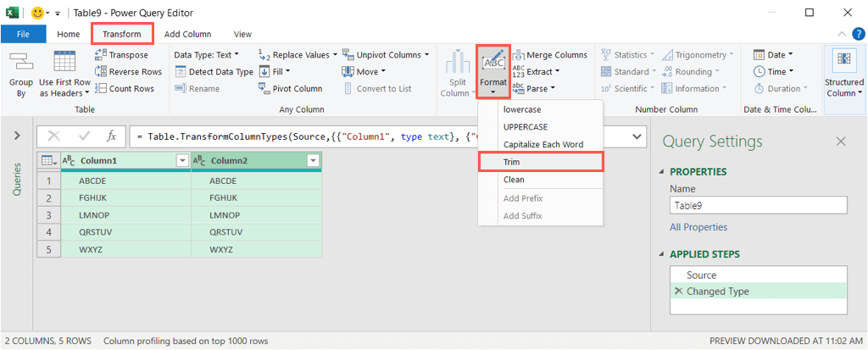Click the Merge Columns icon
This screenshot has width=868, height=350.
tap(519, 55)
